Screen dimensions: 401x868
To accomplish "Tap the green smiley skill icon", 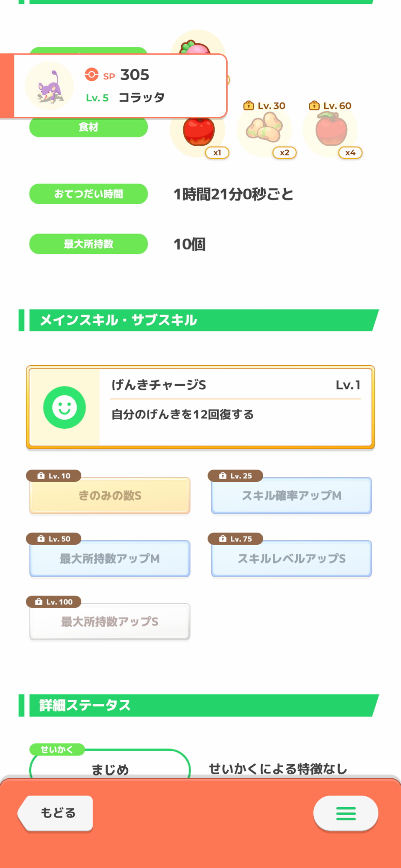I will tap(65, 408).
